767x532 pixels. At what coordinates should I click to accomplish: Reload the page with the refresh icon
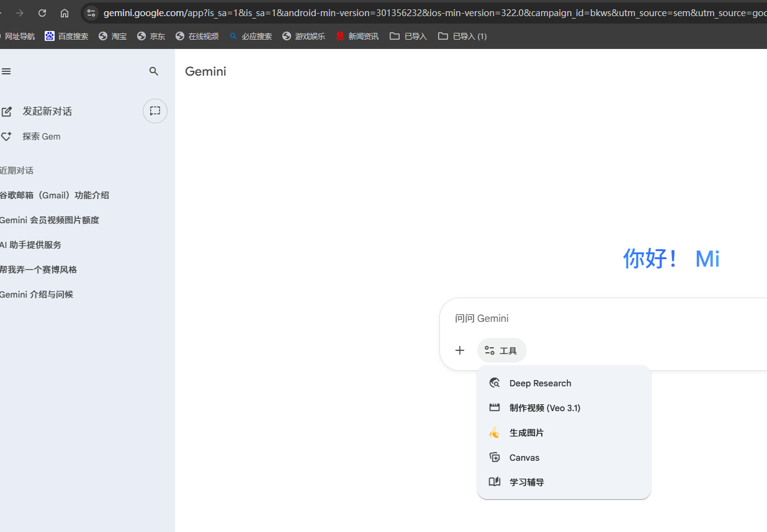(42, 13)
